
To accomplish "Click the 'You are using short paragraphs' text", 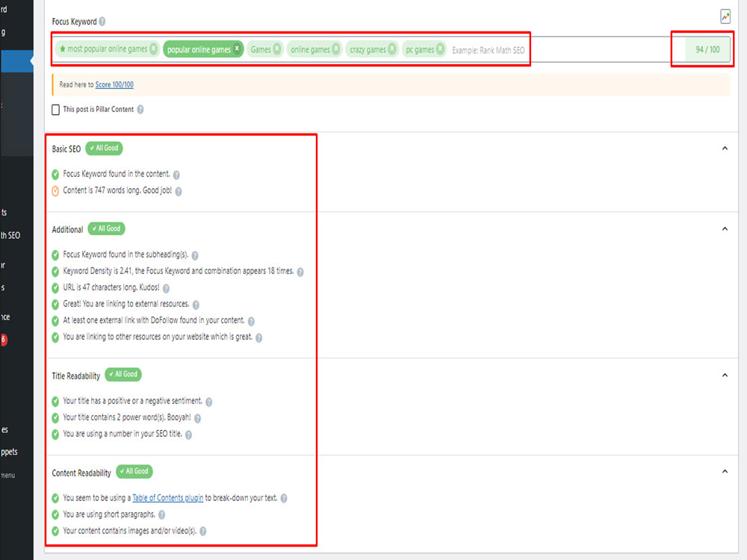I will pyautogui.click(x=109, y=514).
